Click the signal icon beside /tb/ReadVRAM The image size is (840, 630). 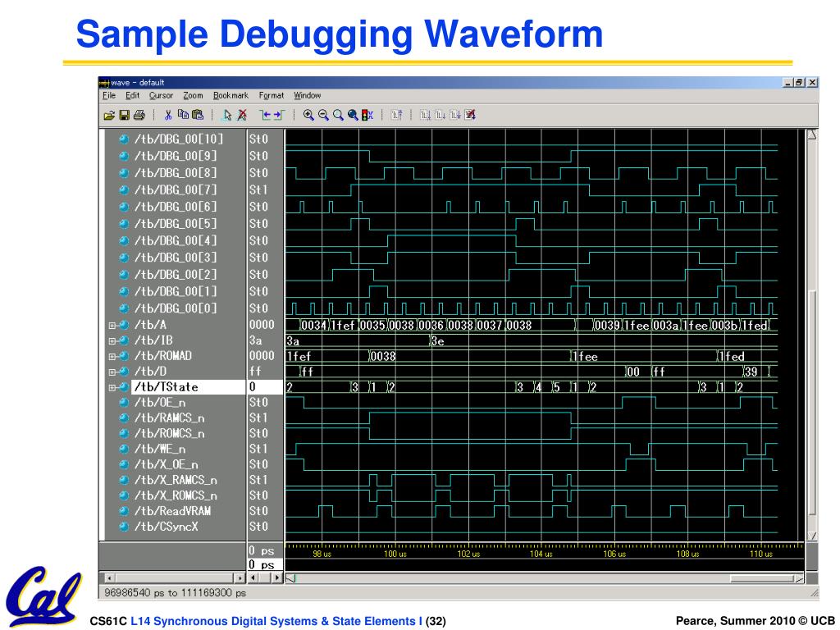124,511
